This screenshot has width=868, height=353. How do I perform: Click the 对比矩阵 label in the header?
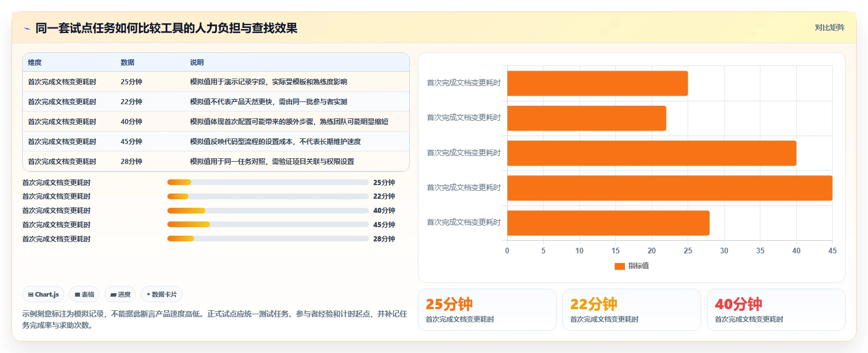click(x=829, y=27)
